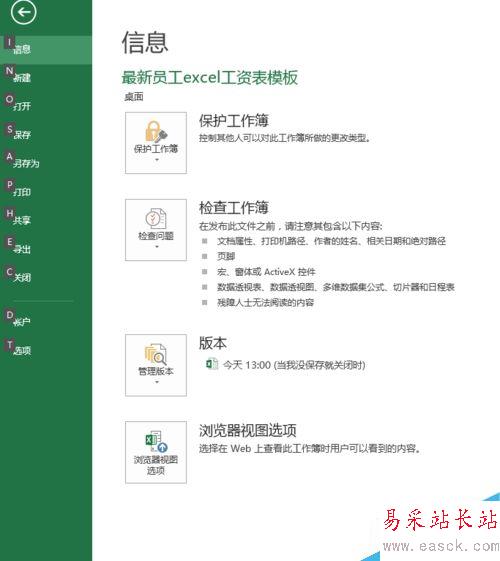Expand the 管理版本 dropdown arrow
This screenshot has width=500, height=561.
coord(157,382)
